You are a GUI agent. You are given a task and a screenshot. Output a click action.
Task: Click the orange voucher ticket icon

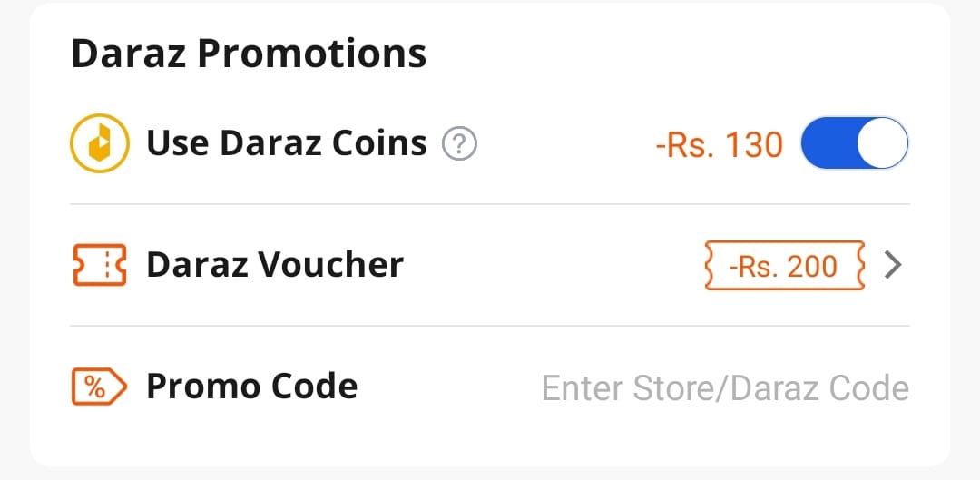[x=100, y=265]
